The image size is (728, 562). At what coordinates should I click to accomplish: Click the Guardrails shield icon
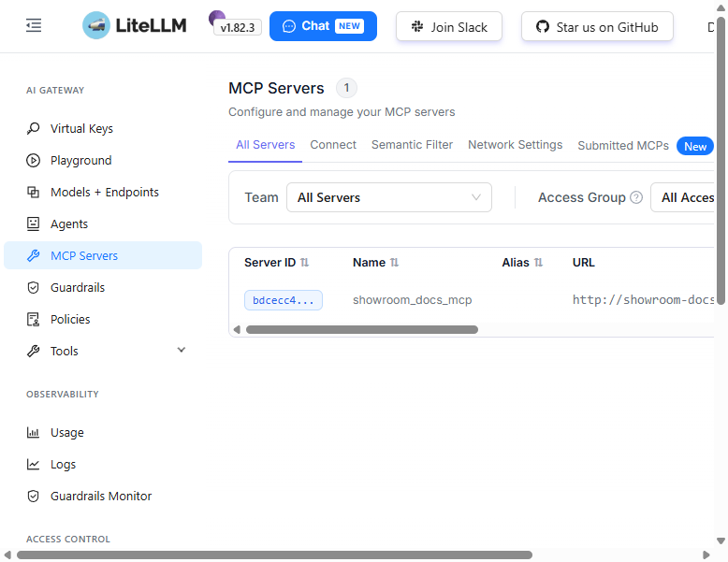click(33, 288)
